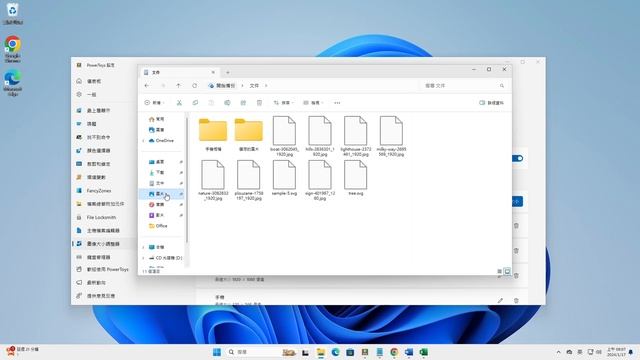Show hidden system tray icons

point(558,352)
